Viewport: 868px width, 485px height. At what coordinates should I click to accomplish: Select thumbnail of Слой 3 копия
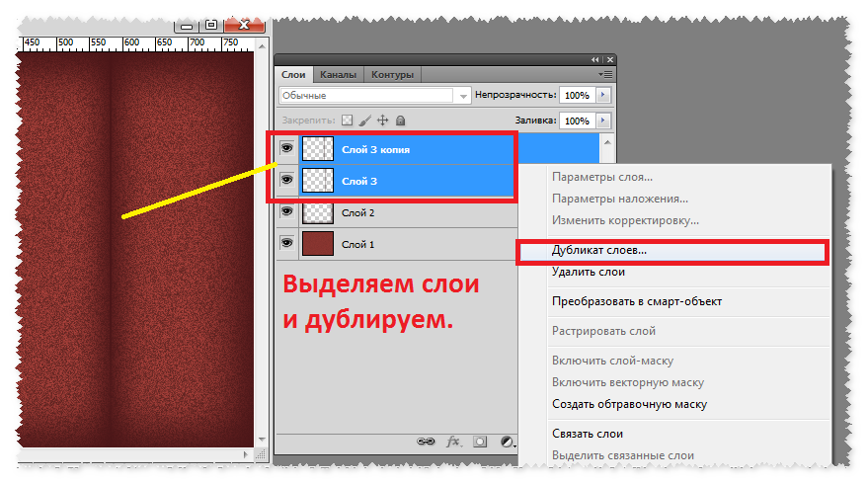point(318,149)
